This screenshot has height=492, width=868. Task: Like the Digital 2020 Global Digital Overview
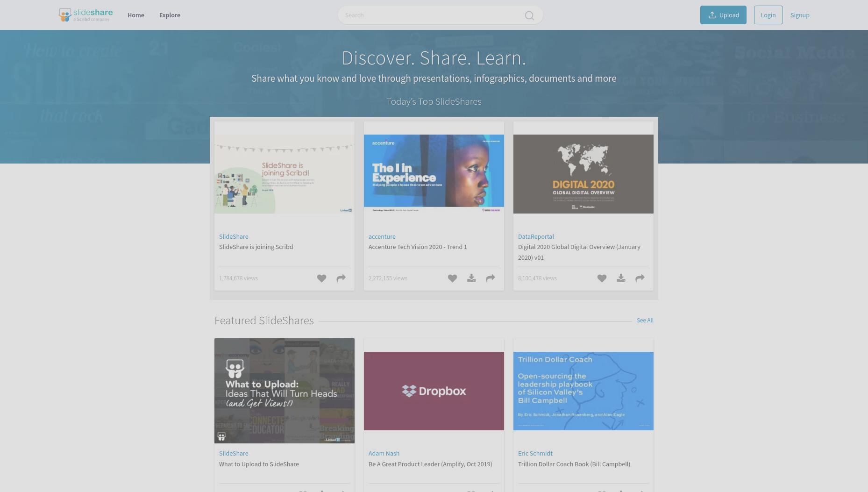pyautogui.click(x=602, y=278)
